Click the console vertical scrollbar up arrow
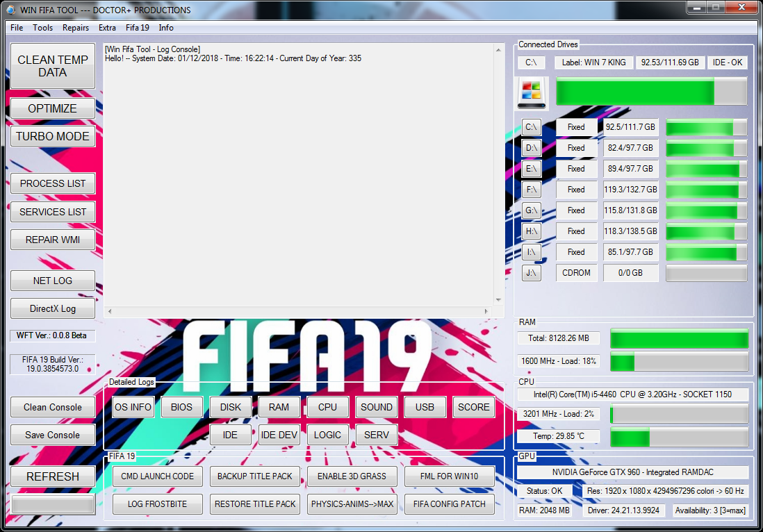 click(x=498, y=49)
